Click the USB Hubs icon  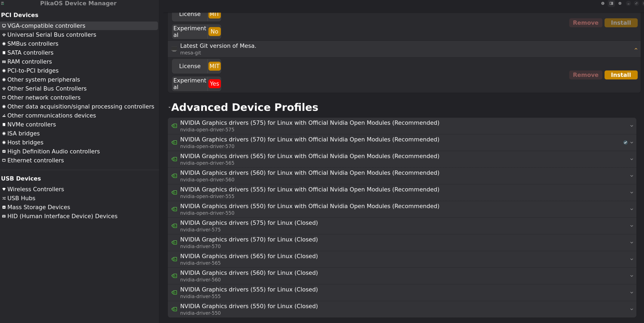click(x=4, y=198)
